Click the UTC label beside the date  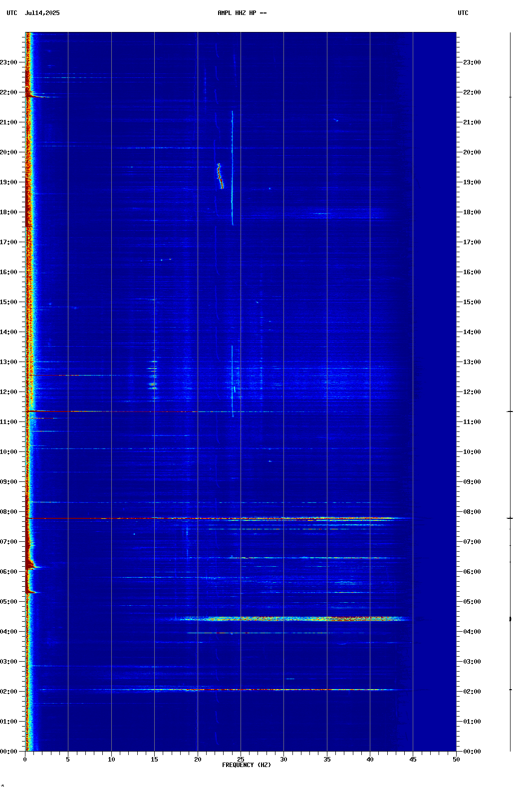pos(12,13)
